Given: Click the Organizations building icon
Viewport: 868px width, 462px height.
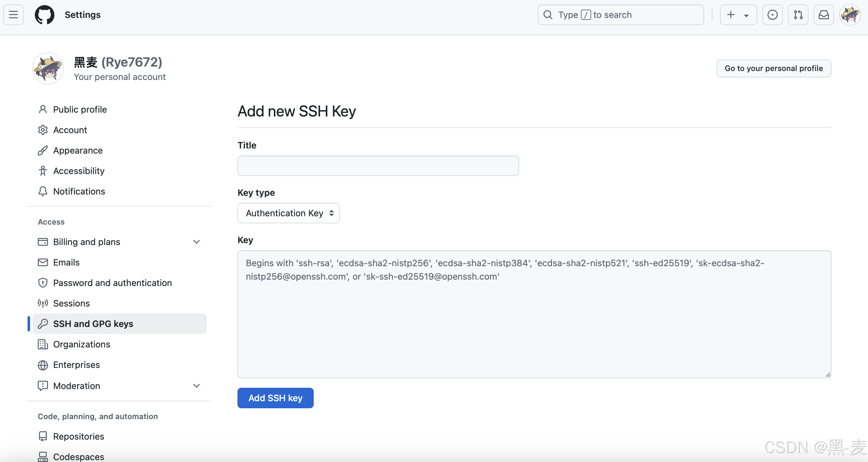Looking at the screenshot, I should (43, 344).
